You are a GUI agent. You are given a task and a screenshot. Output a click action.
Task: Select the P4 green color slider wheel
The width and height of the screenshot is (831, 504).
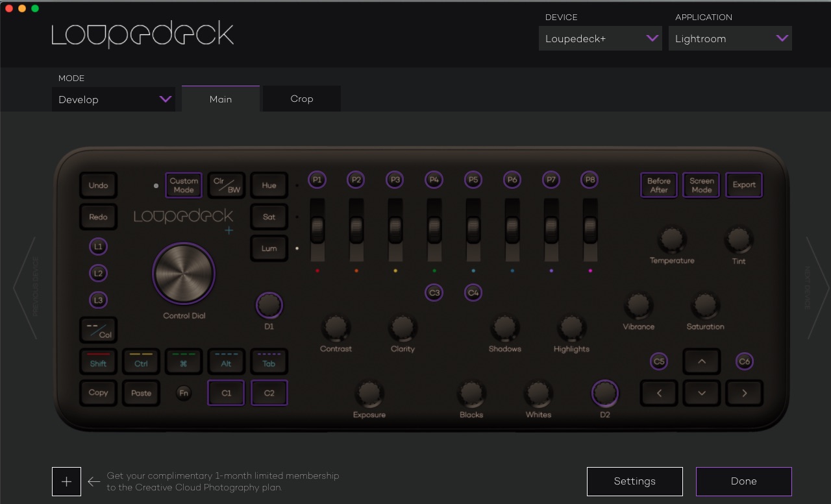434,229
